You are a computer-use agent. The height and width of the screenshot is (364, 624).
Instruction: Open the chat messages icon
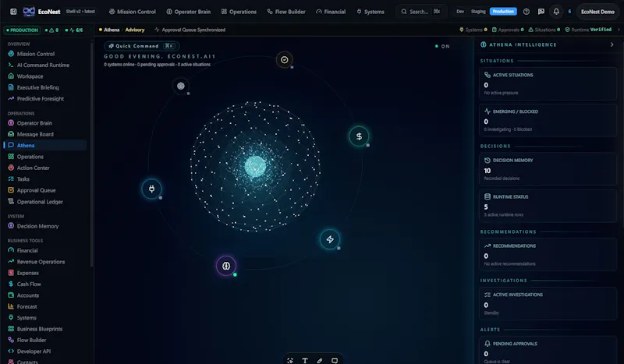coord(541,12)
